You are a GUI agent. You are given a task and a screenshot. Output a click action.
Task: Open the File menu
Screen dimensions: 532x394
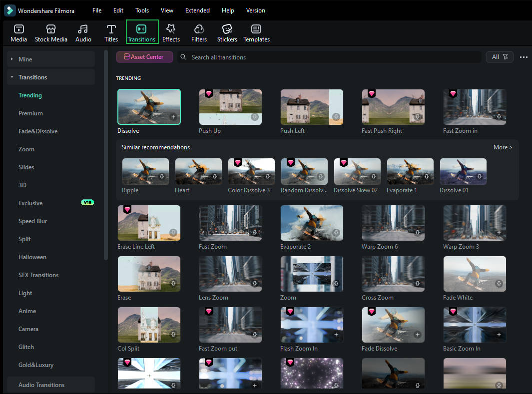(97, 10)
